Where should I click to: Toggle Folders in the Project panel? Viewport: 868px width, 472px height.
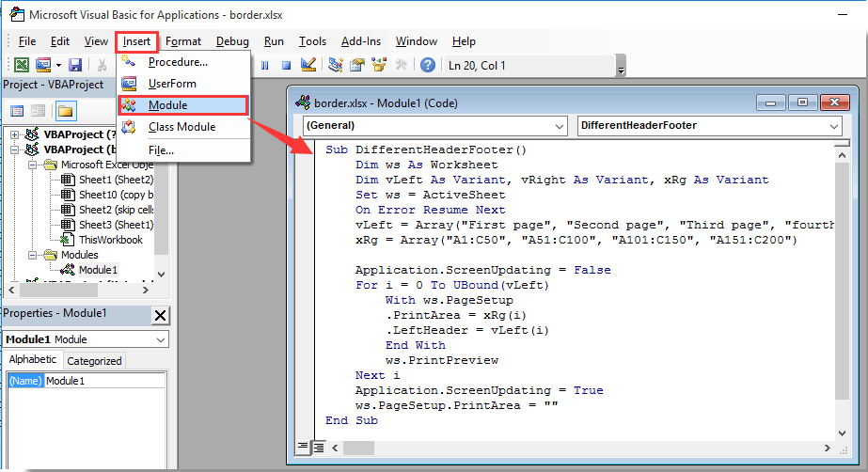point(65,111)
